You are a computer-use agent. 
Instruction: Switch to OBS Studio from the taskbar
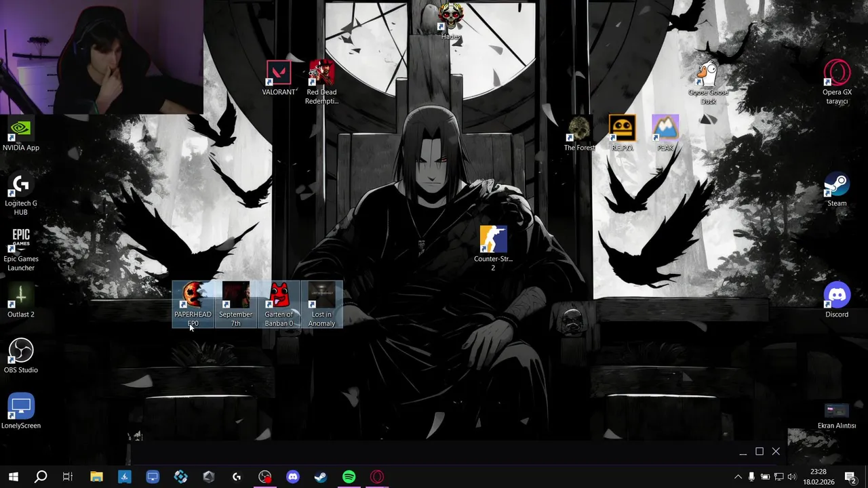(x=264, y=477)
